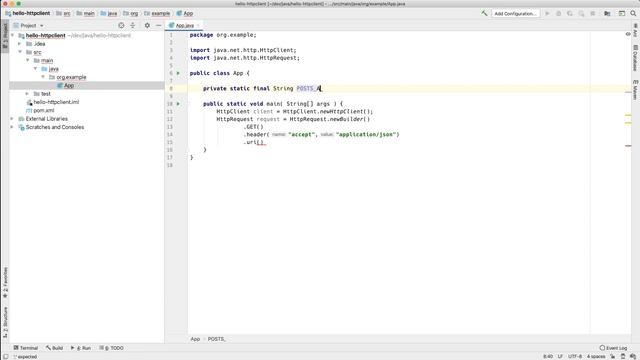Click the Collapse All icon in the Project panel
Image resolution: width=640 pixels, height=360 pixels.
point(133,25)
